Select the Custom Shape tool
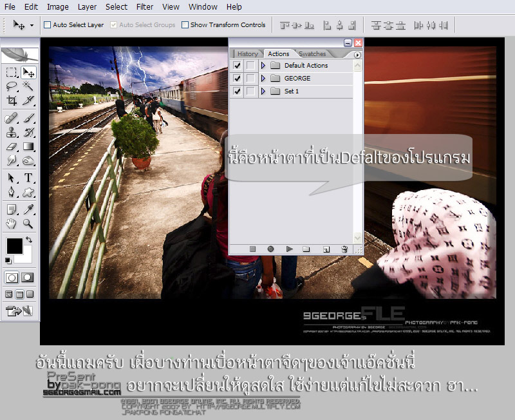 [28, 192]
